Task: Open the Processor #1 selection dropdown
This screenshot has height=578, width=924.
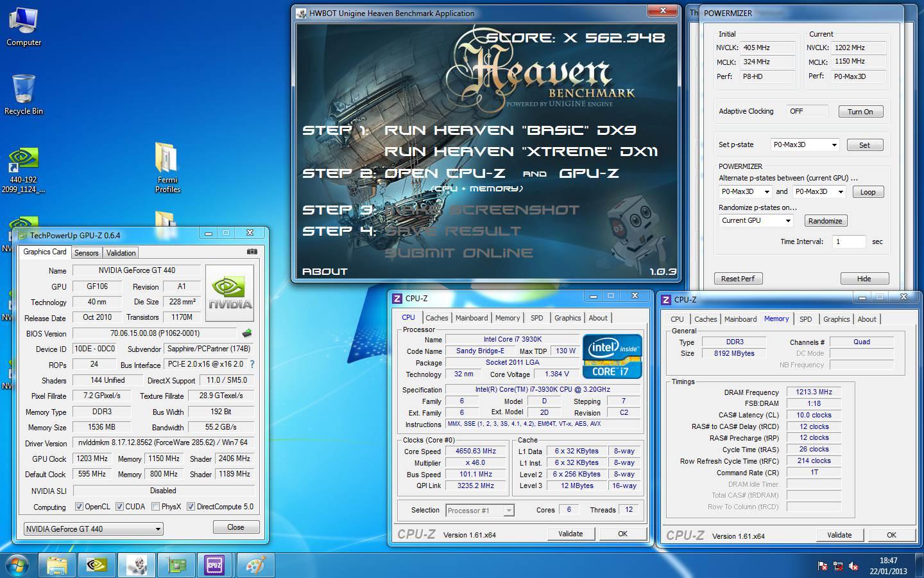Action: tap(479, 510)
